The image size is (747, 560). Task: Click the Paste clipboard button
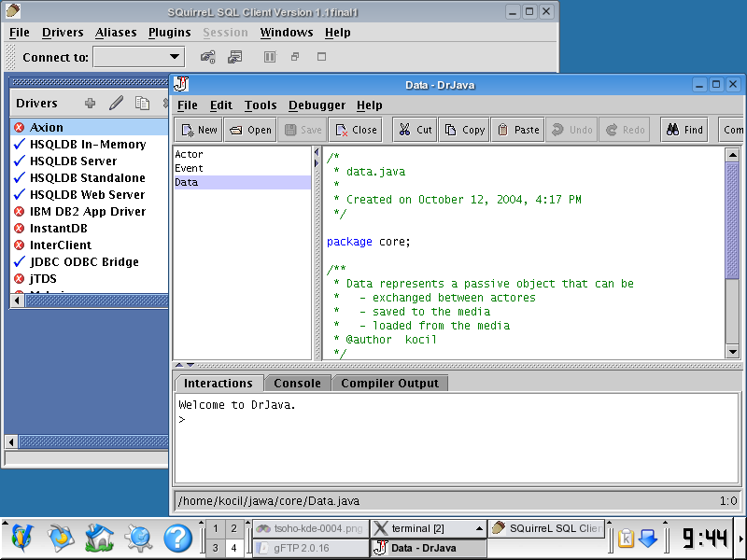coord(516,130)
